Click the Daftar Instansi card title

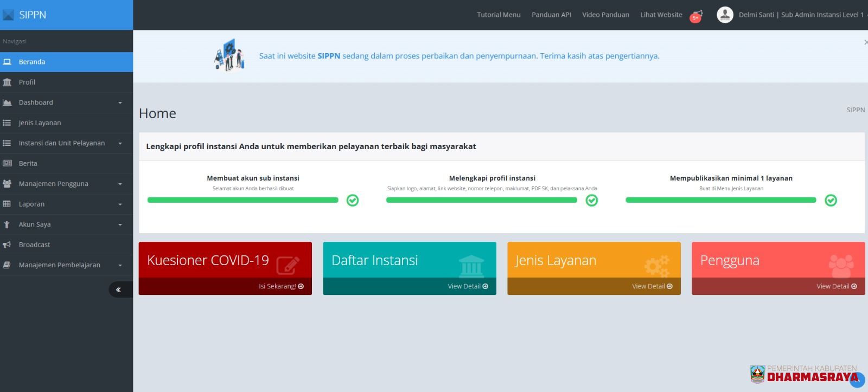[x=374, y=260]
